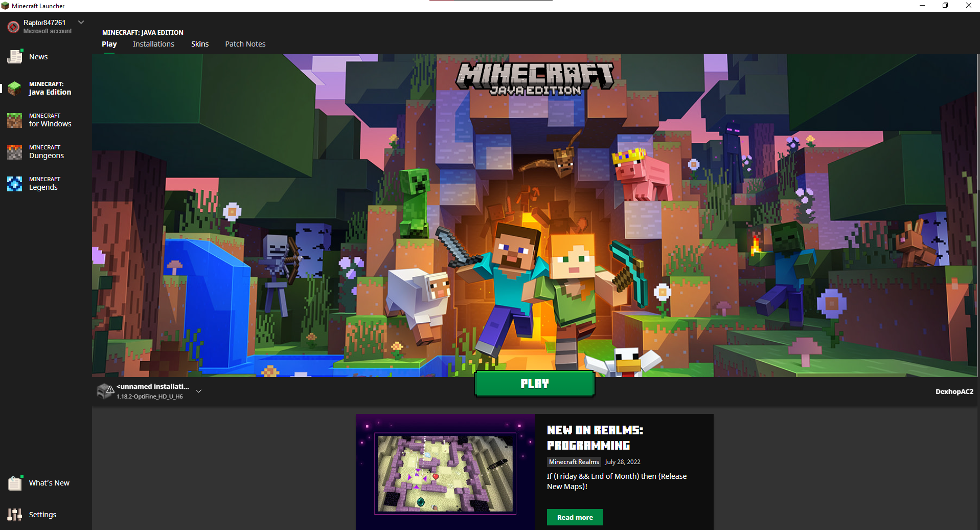Click the What's New clipboard icon

pyautogui.click(x=15, y=483)
